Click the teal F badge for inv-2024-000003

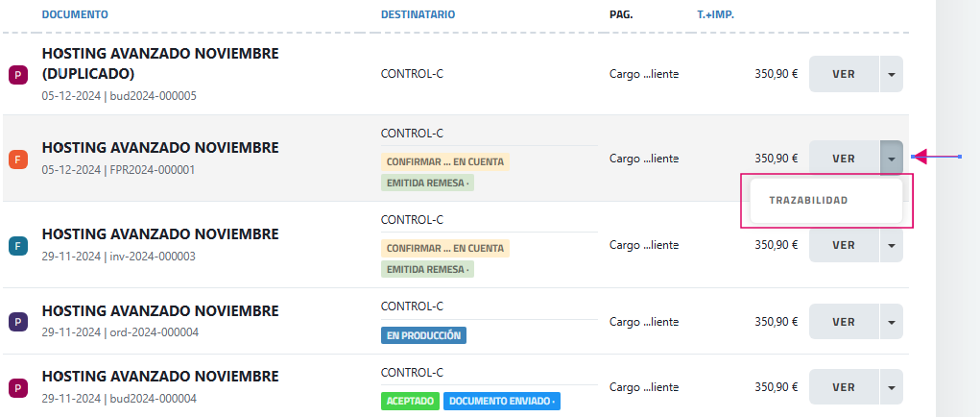[x=17, y=246]
